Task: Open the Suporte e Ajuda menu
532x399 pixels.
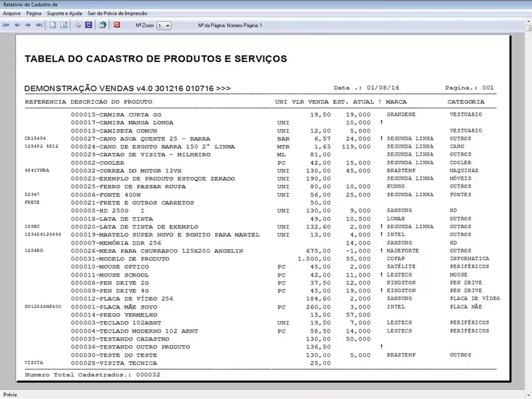Action: (64, 13)
